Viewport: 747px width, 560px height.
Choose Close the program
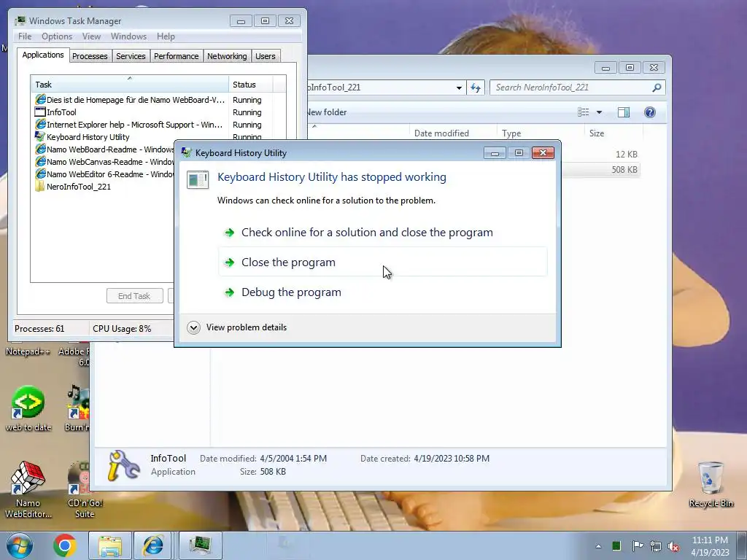pos(383,262)
